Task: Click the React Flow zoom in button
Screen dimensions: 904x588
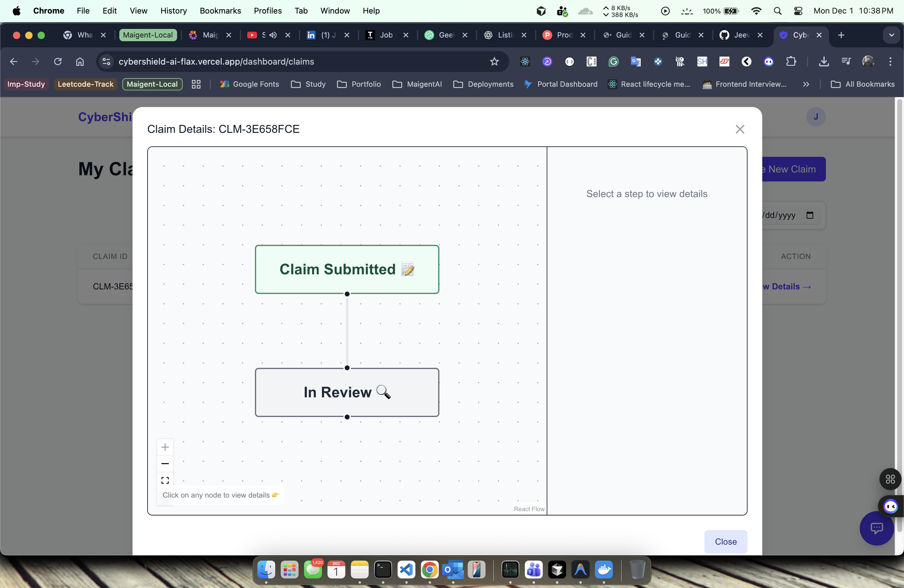Action: (165, 447)
